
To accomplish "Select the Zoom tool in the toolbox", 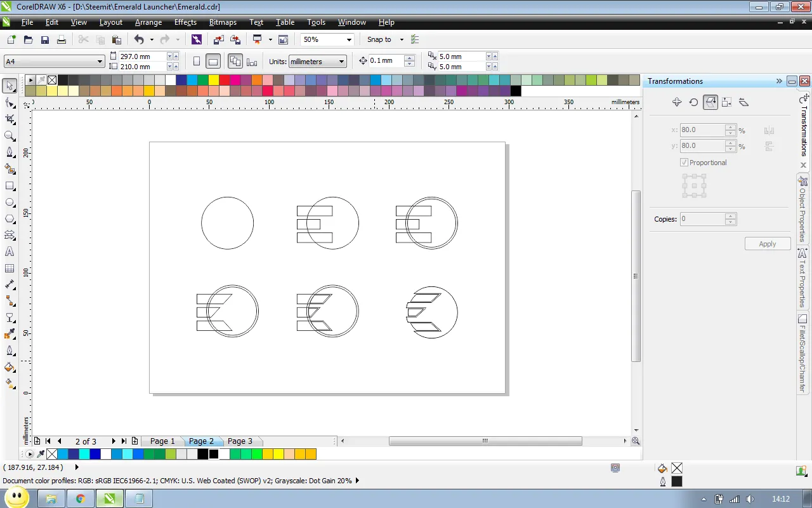I will pos(10,135).
